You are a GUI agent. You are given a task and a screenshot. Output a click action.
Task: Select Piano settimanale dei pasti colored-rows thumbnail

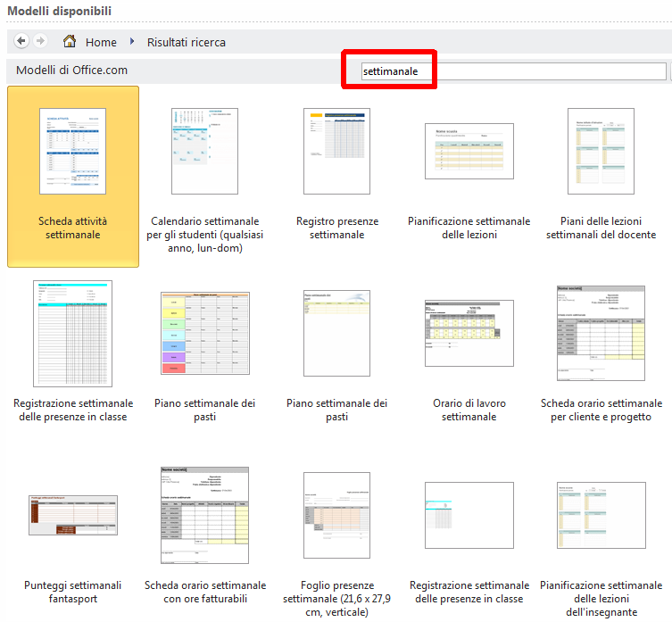[x=205, y=334]
